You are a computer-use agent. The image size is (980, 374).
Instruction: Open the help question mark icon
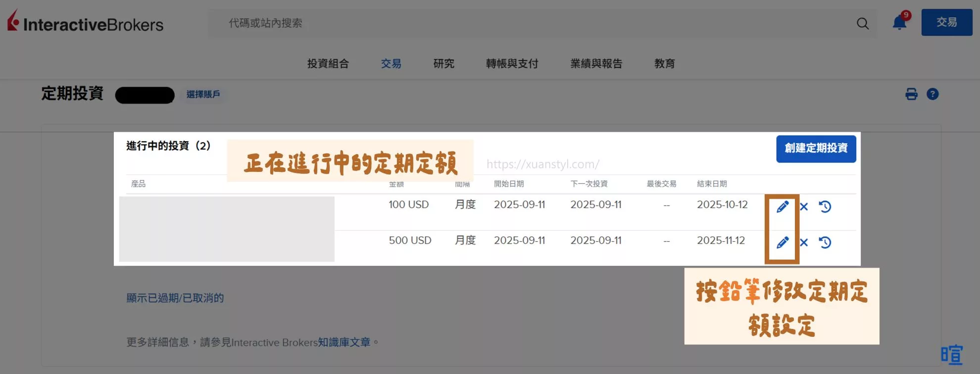[x=932, y=94]
